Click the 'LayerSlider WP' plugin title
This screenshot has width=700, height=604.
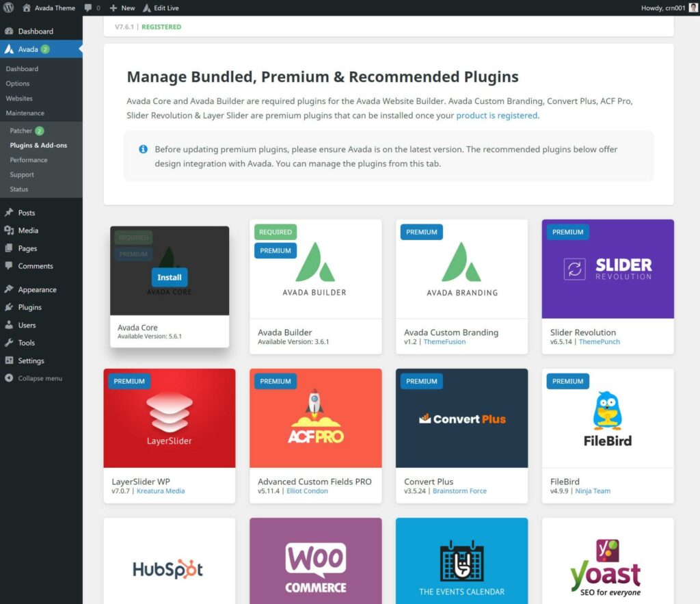point(141,482)
